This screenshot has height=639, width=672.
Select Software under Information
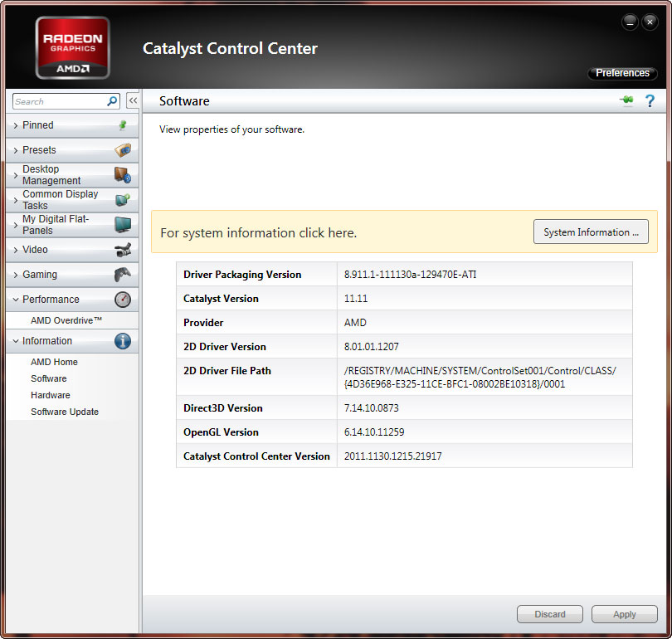pyautogui.click(x=49, y=378)
